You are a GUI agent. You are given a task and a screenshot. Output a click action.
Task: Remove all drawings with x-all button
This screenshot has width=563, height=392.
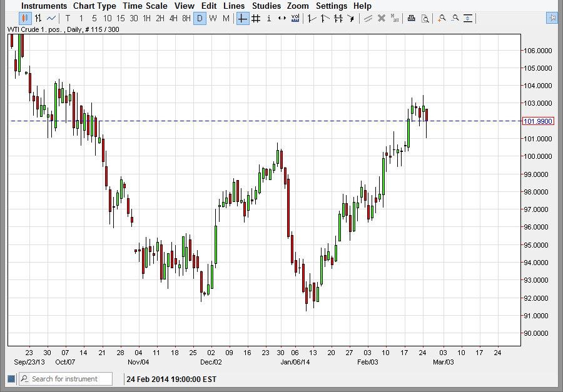pyautogui.click(x=393, y=19)
